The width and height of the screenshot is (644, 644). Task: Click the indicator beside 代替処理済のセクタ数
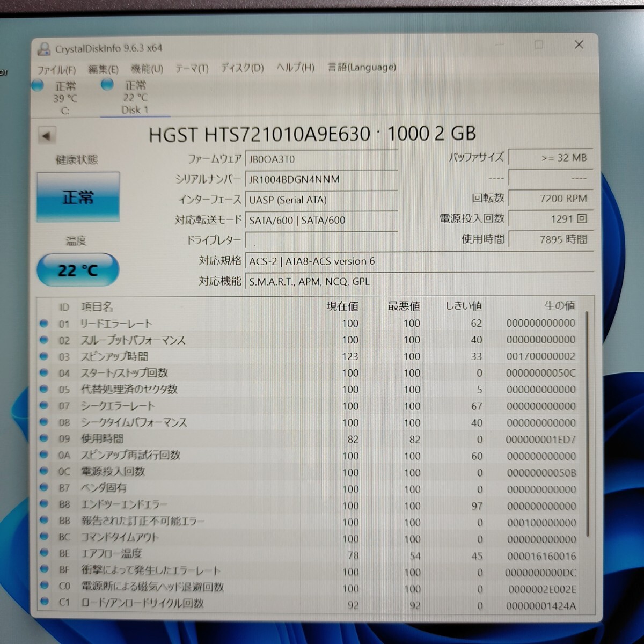[44, 390]
